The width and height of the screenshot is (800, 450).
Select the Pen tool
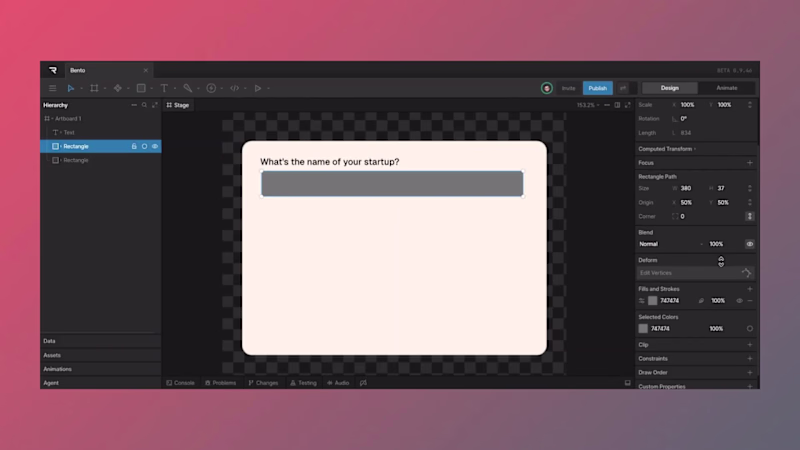pyautogui.click(x=188, y=88)
